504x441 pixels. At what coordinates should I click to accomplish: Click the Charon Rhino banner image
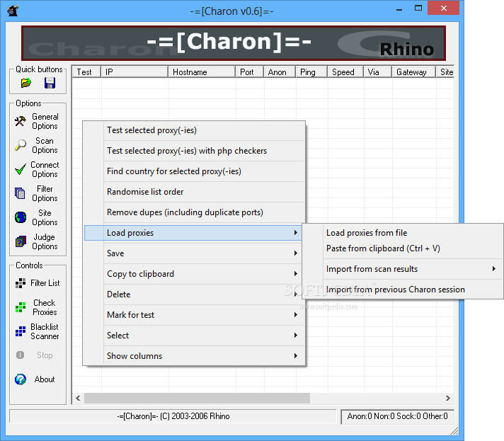point(234,43)
